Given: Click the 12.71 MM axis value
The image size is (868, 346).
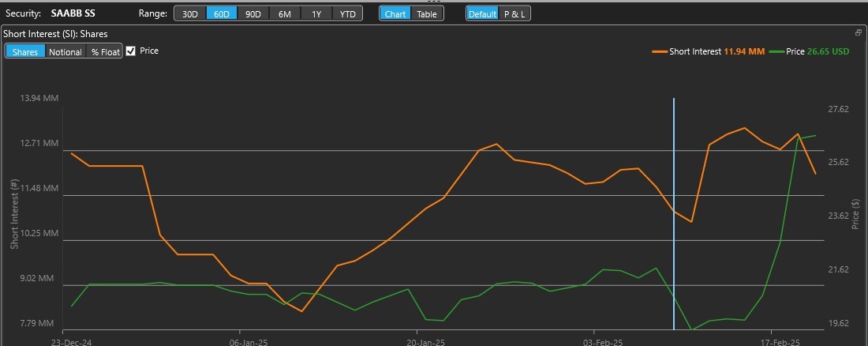Looking at the screenshot, I should click(x=39, y=143).
